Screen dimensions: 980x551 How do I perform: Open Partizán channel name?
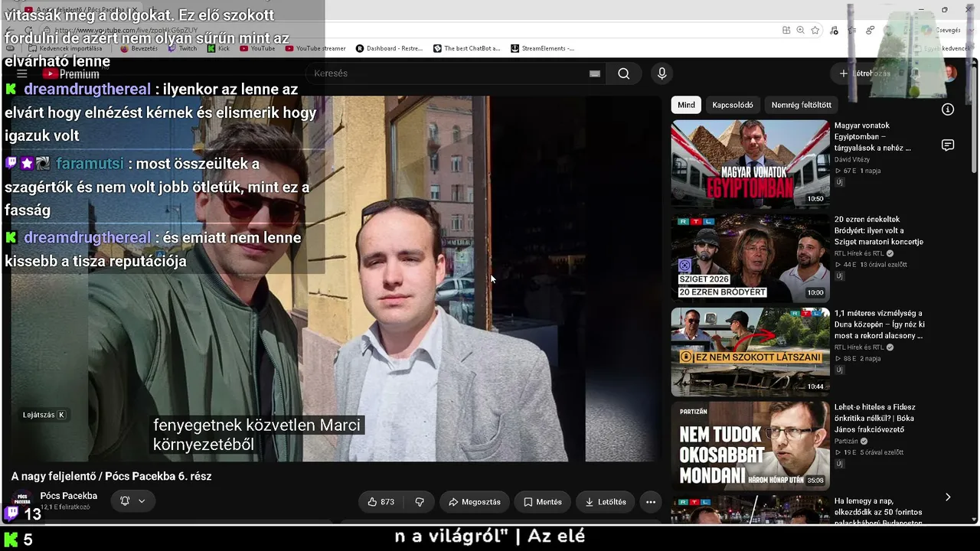(847, 442)
